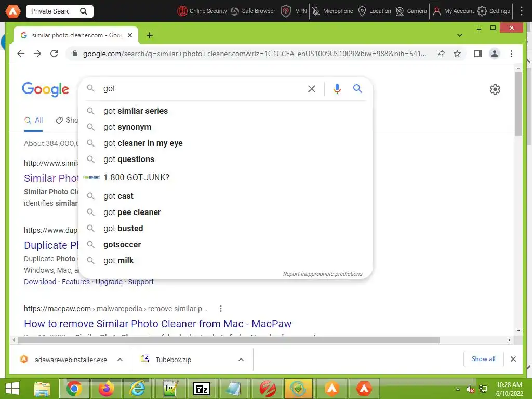
Task: Expand Tubebox.zip download options
Action: tap(241, 360)
